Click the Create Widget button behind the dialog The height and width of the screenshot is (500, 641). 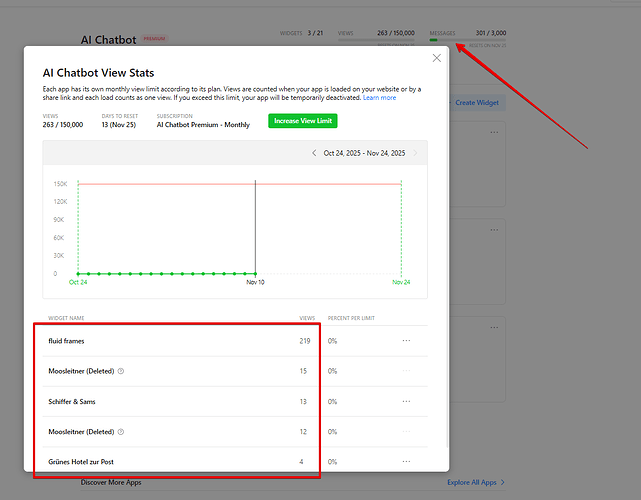point(477,103)
